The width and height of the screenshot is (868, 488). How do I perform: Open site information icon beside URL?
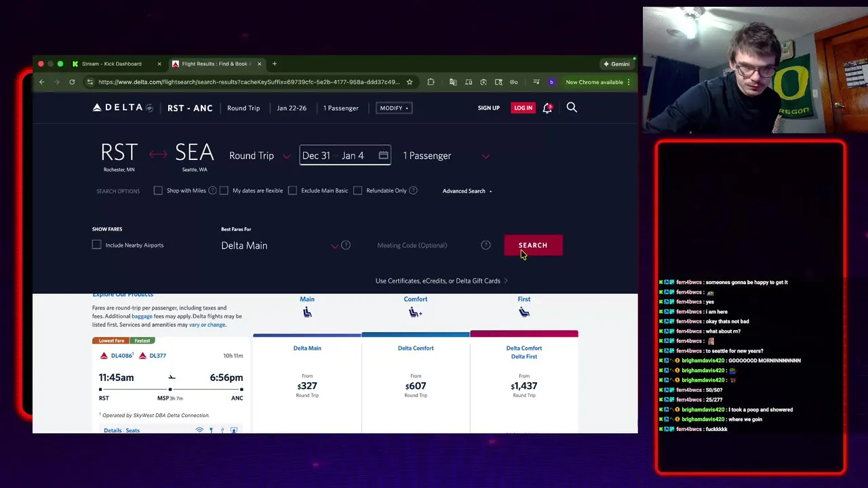point(90,82)
